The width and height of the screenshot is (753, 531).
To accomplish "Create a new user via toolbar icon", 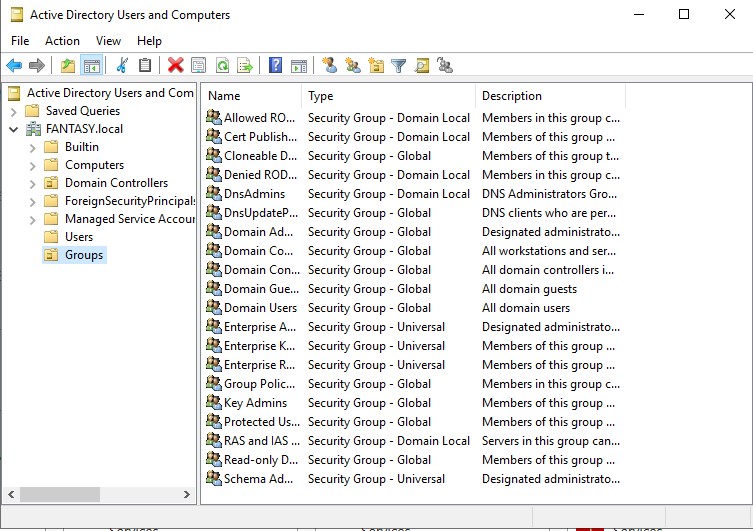I will (329, 65).
